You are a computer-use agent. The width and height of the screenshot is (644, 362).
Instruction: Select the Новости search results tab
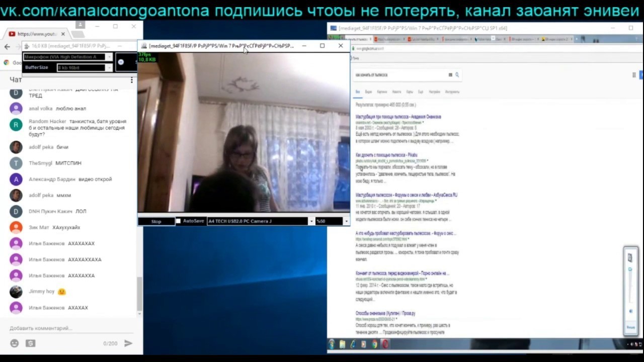pos(396,92)
